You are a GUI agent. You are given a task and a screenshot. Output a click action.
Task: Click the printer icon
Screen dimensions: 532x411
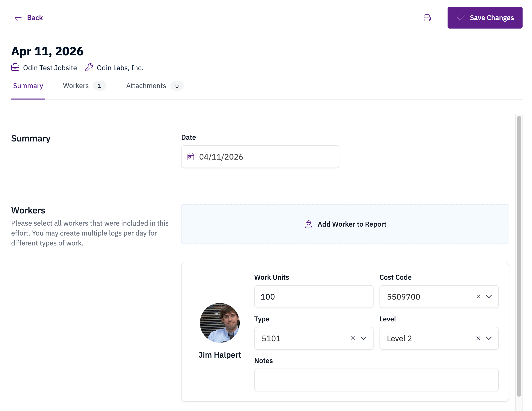click(x=427, y=18)
